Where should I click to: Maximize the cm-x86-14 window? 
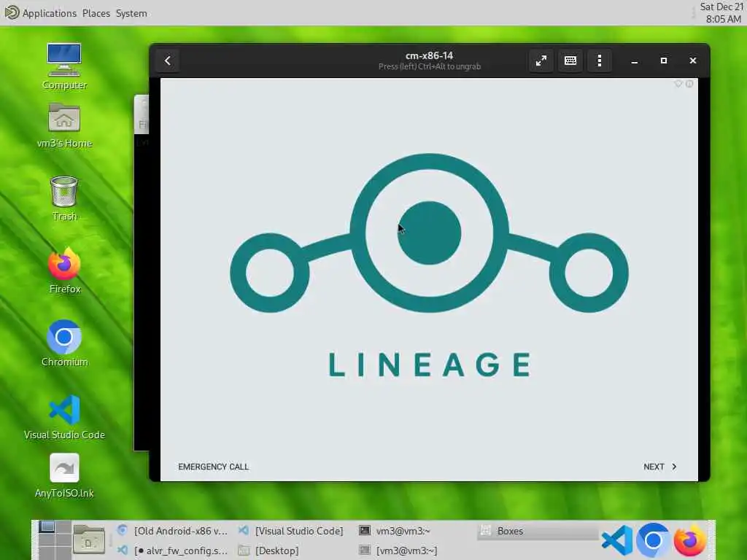coord(664,61)
